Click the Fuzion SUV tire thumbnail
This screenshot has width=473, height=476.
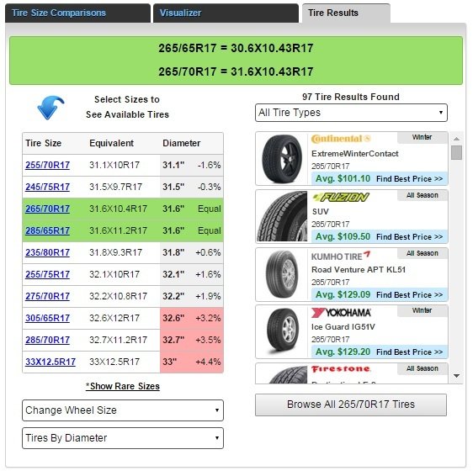point(282,216)
